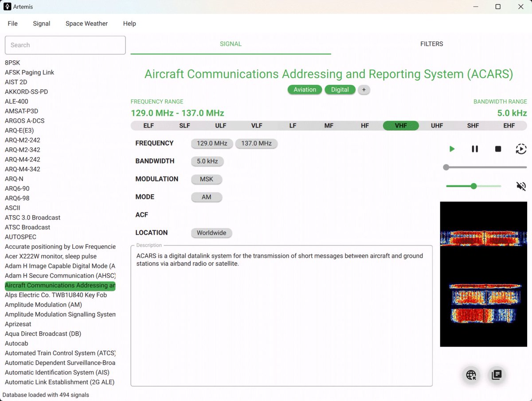Pause the audio sample
Viewport: 532px width, 401px height.
click(475, 149)
